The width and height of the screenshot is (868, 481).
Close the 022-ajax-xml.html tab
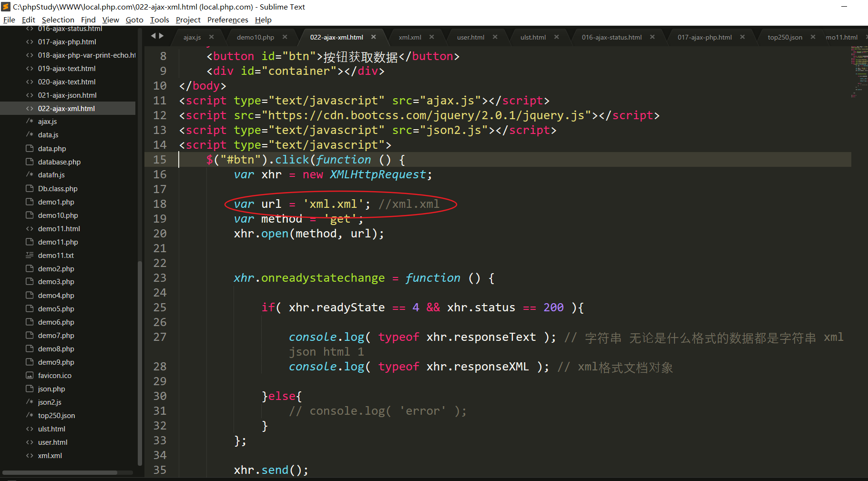pos(374,37)
